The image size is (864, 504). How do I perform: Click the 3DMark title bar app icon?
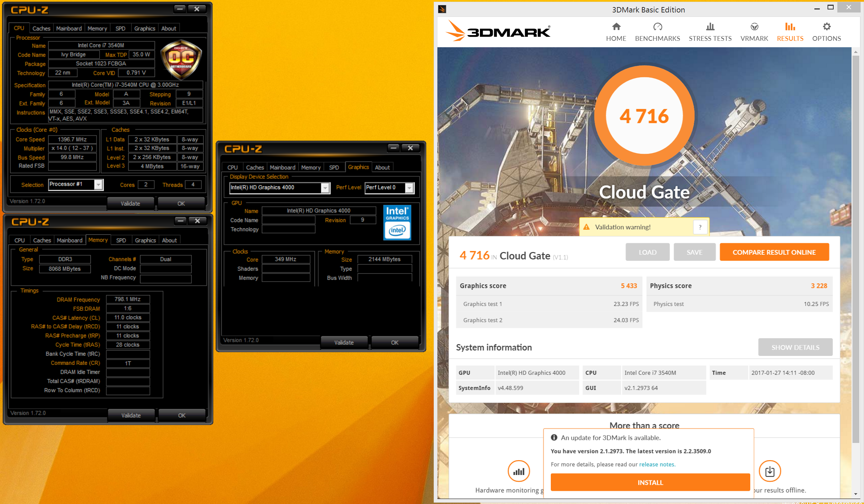(x=442, y=9)
